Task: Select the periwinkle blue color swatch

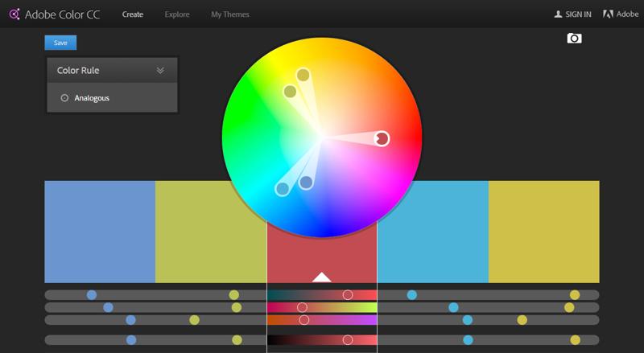Action: point(100,232)
